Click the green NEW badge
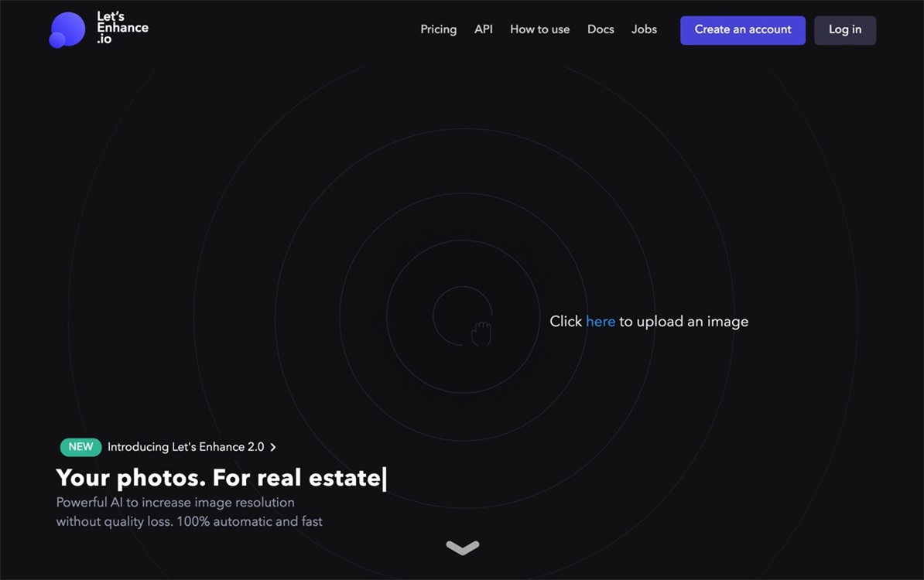The width and height of the screenshot is (924, 580). pyautogui.click(x=80, y=447)
